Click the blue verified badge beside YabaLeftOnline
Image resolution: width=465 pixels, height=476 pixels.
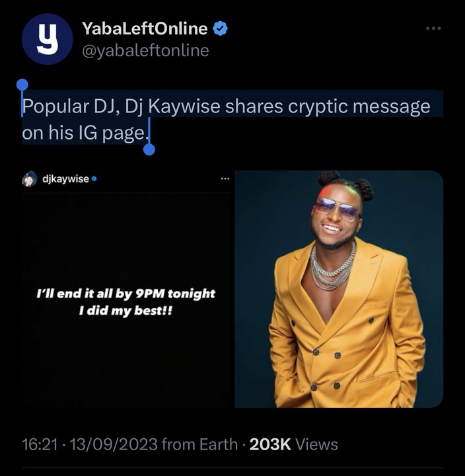220,28
